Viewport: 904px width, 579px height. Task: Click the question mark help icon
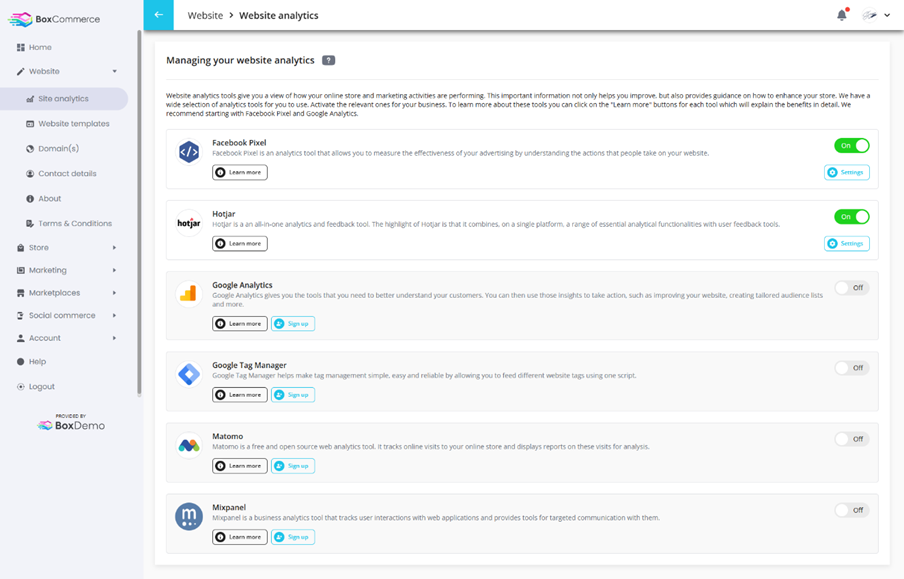tap(327, 60)
